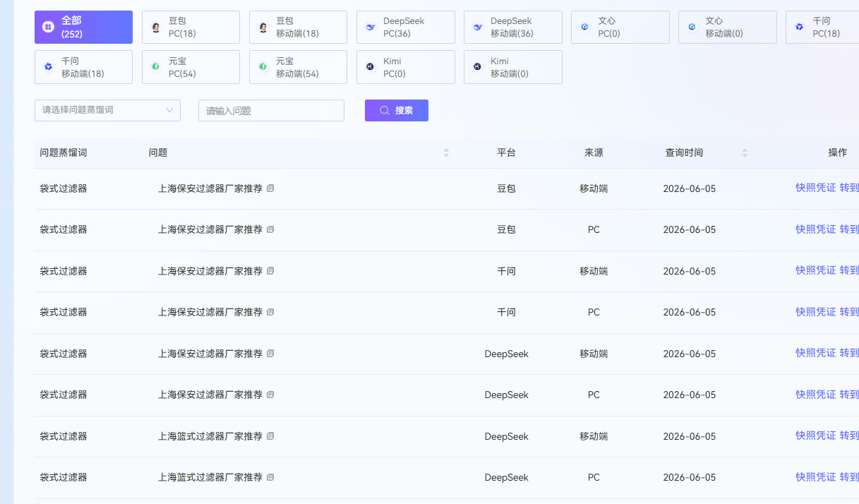This screenshot has width=859, height=504.
Task: Select the 全部 (252) filter card
Action: pyautogui.click(x=83, y=27)
